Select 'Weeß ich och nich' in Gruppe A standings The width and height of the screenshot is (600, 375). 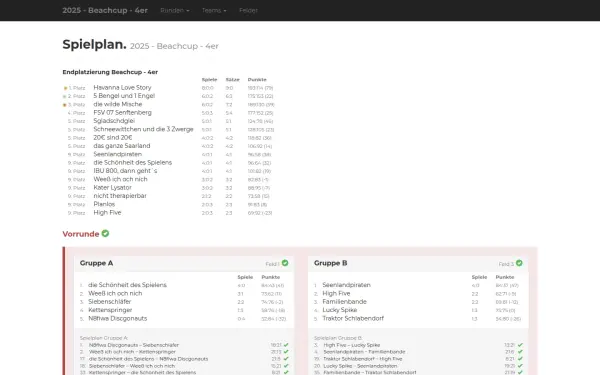click(115, 293)
